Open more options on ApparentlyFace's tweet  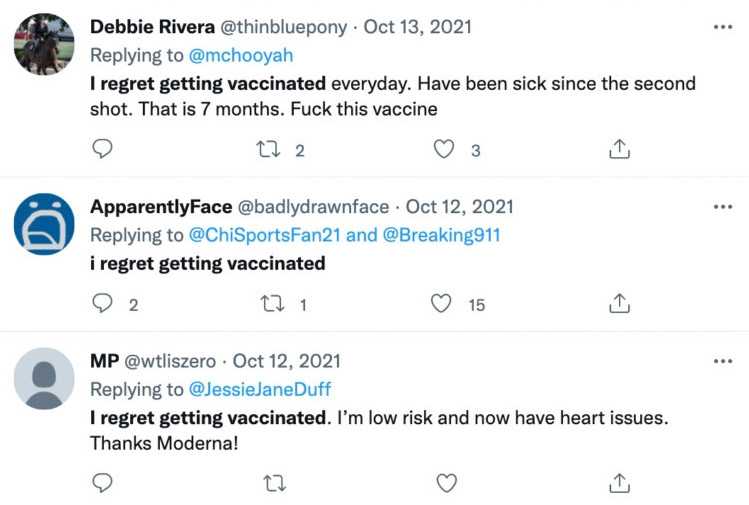[723, 207]
